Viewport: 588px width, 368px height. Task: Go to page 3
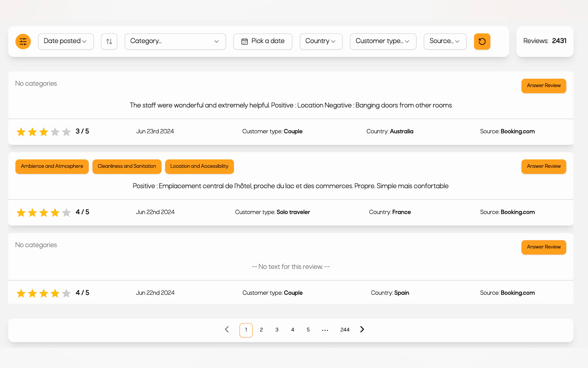pos(277,330)
